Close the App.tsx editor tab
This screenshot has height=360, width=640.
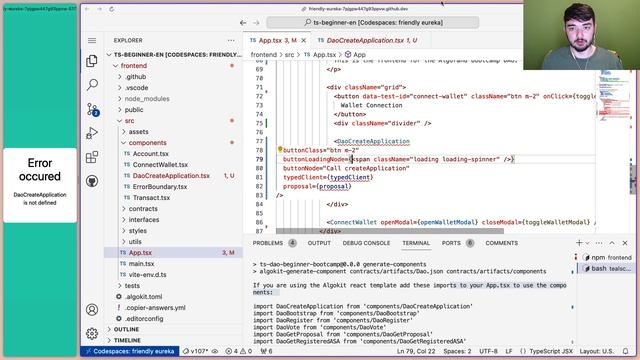(304, 40)
